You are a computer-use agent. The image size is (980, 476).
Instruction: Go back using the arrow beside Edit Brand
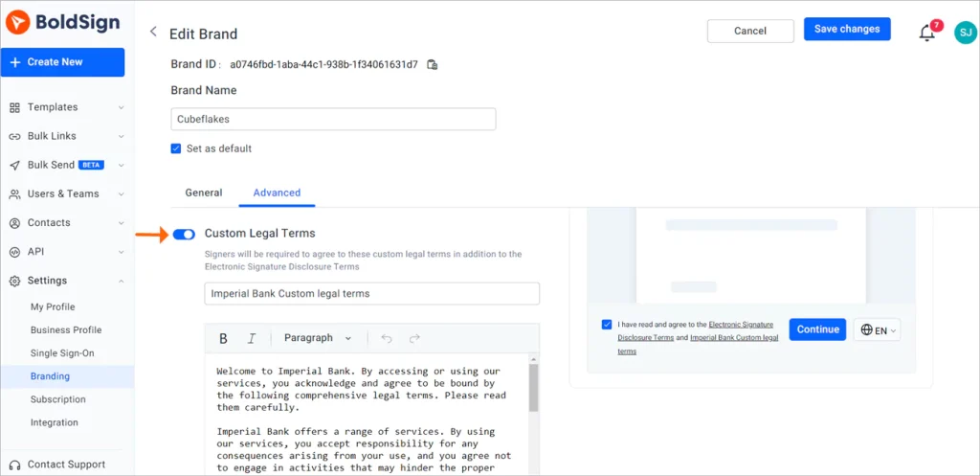pos(153,32)
